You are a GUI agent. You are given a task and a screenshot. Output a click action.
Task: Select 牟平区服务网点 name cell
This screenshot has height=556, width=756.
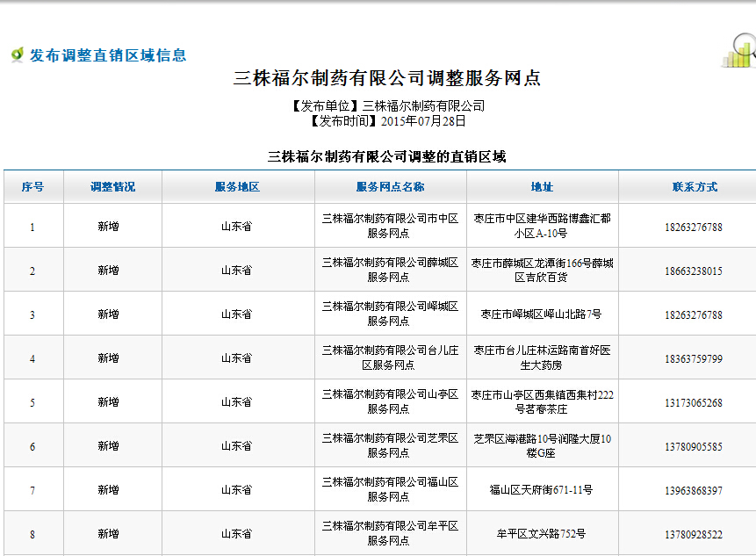pos(390,533)
